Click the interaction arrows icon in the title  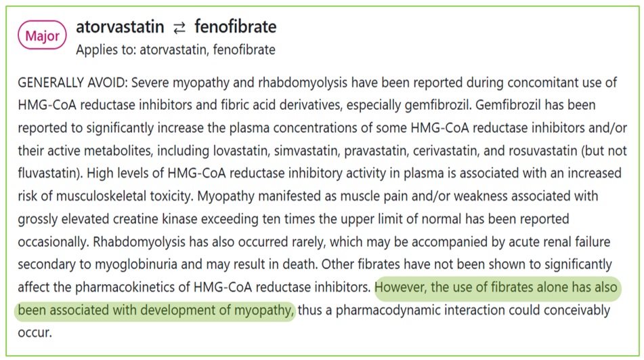[179, 28]
